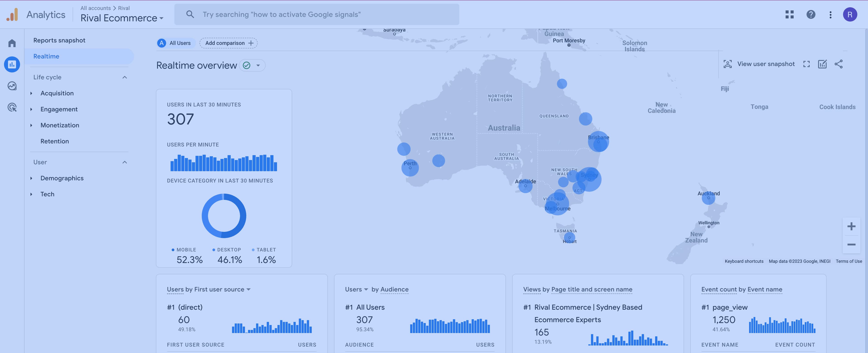Click the Reports bar-chart icon
868x353 pixels.
[12, 64]
